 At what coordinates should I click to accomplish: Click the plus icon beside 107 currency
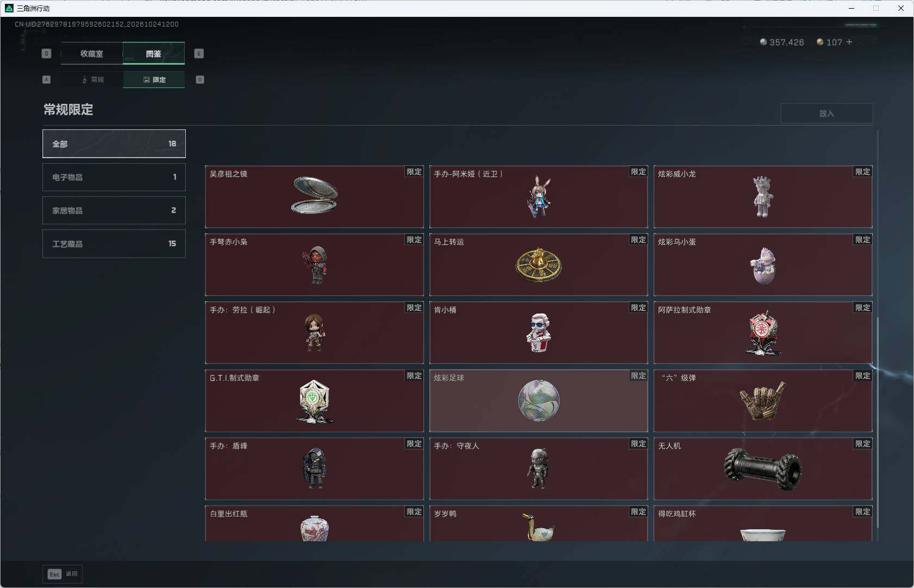point(849,42)
